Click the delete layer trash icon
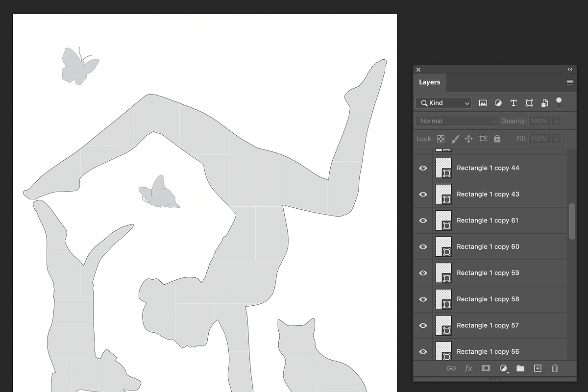The image size is (588, 392). [555, 368]
